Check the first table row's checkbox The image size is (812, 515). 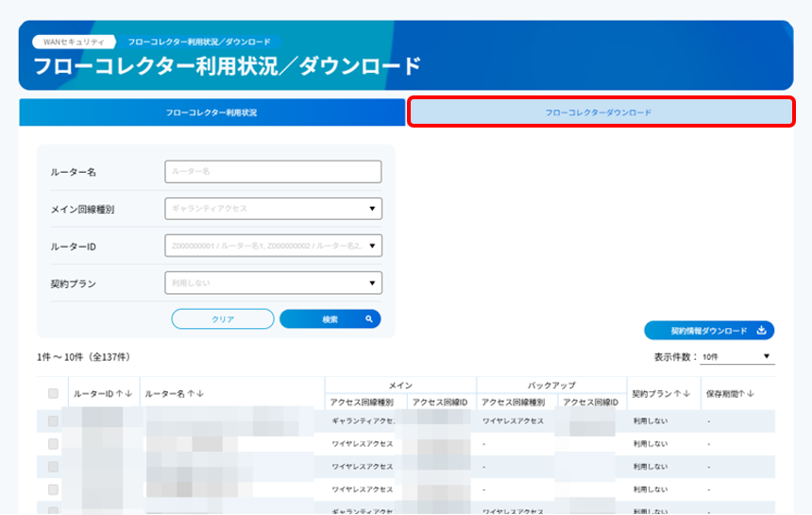coord(53,421)
